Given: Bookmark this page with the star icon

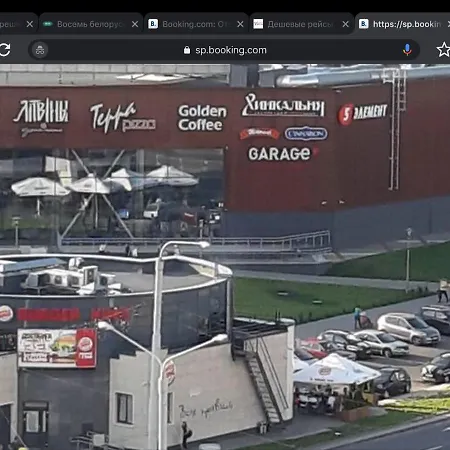Looking at the screenshot, I should 443,50.
